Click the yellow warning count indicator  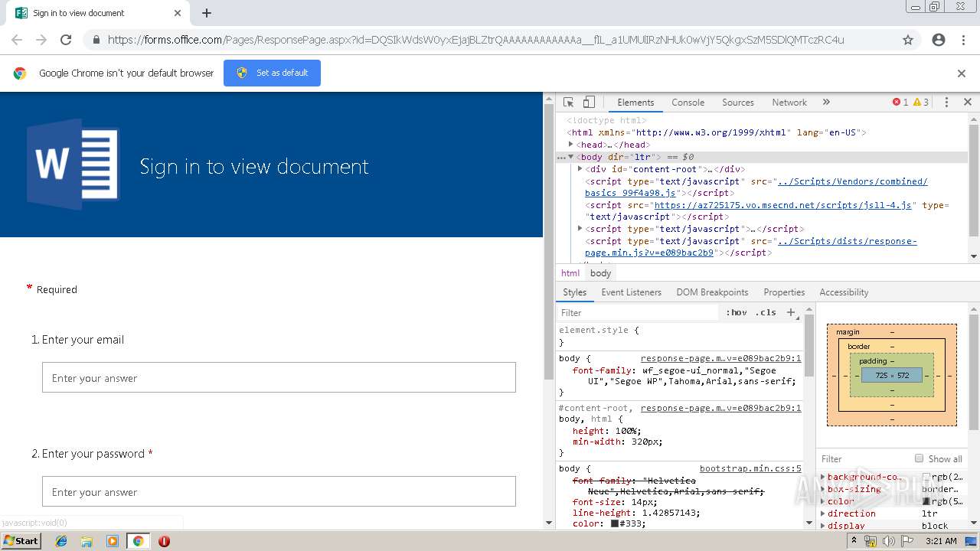tap(921, 102)
